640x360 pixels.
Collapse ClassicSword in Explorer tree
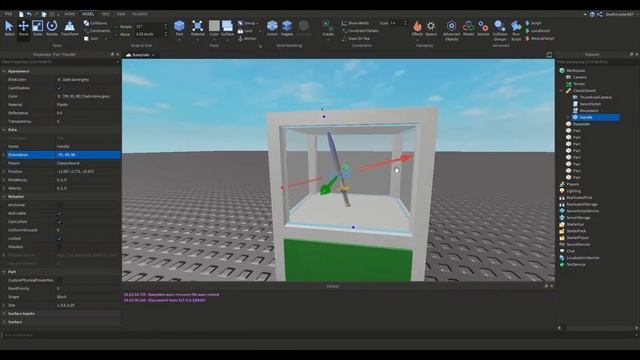click(561, 91)
